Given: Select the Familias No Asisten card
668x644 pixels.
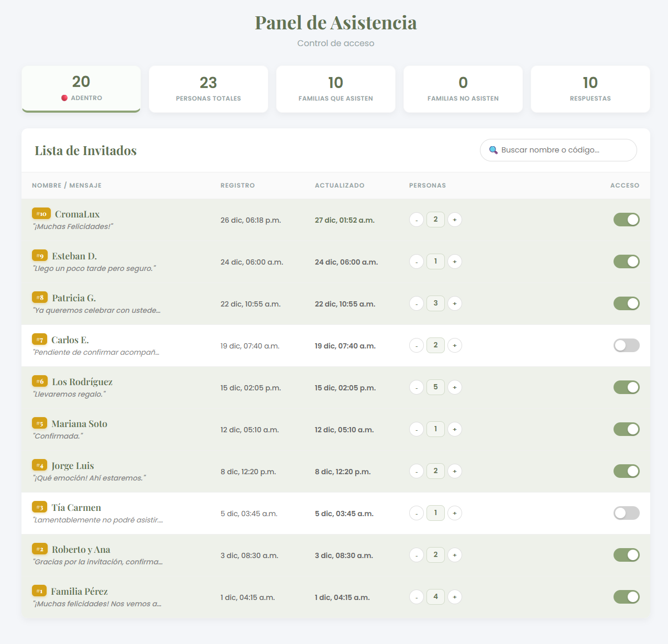Looking at the screenshot, I should point(463,89).
